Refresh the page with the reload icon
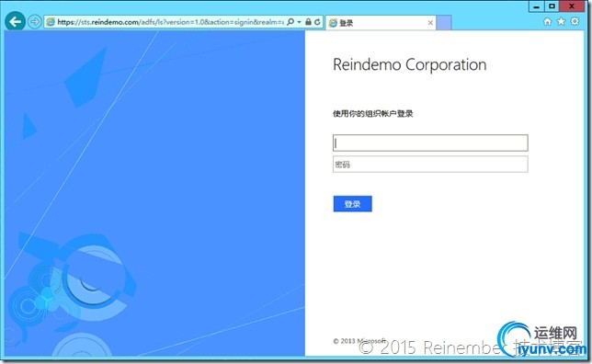 click(317, 22)
